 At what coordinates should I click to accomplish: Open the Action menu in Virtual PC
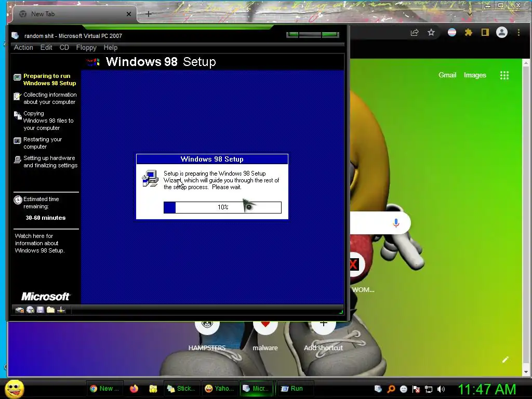23,47
